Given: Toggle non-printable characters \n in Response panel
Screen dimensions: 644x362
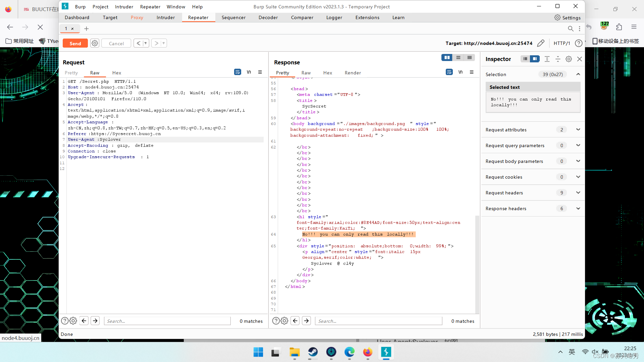Looking at the screenshot, I should pos(461,72).
